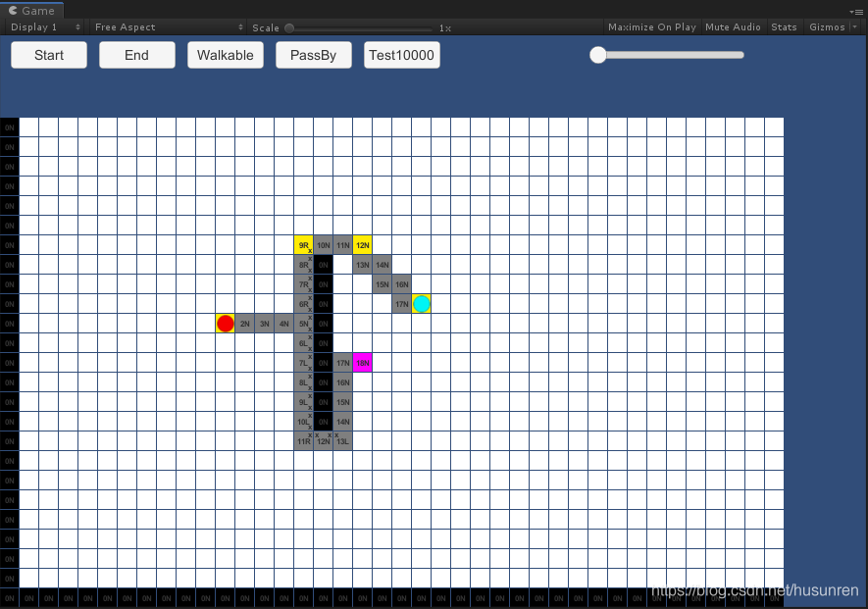
Task: Select the yellow 12N cell
Action: (363, 245)
